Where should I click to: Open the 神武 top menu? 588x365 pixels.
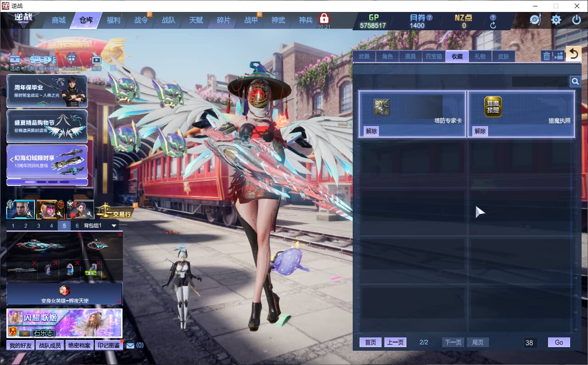pyautogui.click(x=278, y=20)
